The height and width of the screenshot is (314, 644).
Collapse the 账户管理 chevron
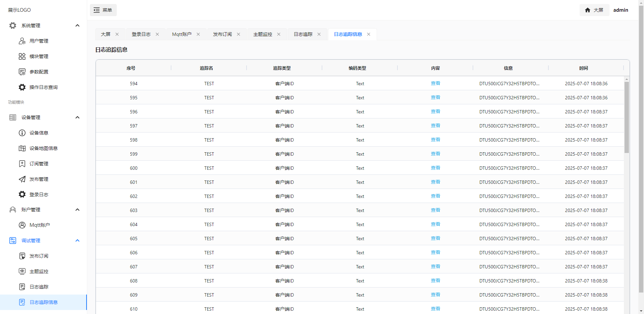coord(77,210)
